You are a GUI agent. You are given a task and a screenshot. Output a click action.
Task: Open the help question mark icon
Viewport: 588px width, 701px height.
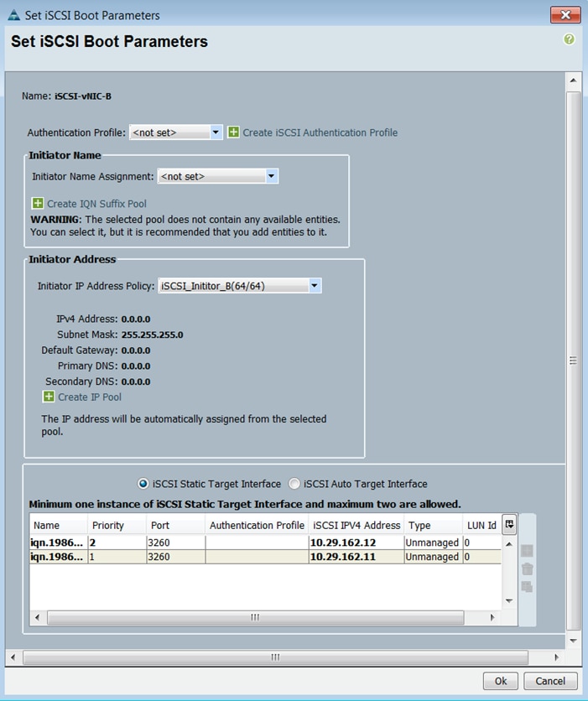point(569,39)
